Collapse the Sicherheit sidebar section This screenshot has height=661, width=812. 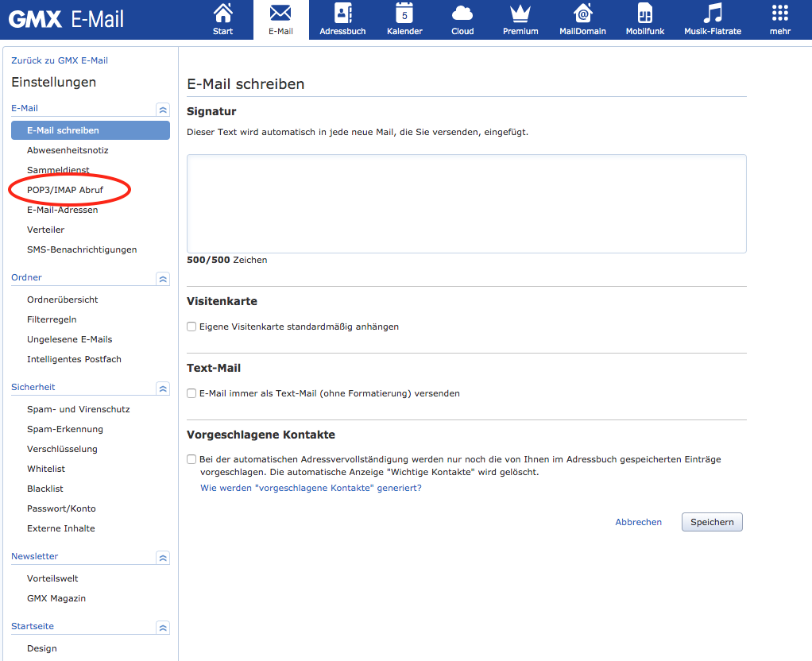[x=163, y=388]
